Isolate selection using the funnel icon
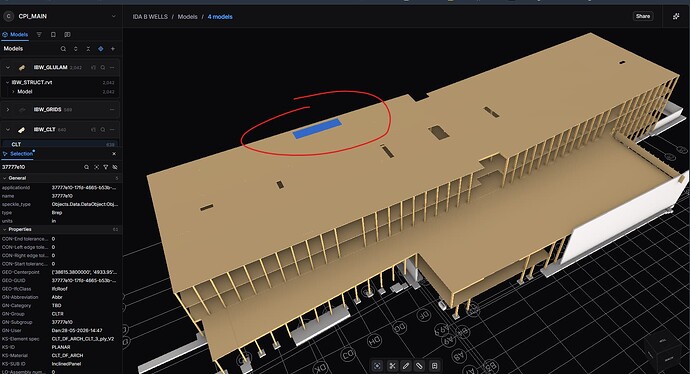 coord(106,167)
